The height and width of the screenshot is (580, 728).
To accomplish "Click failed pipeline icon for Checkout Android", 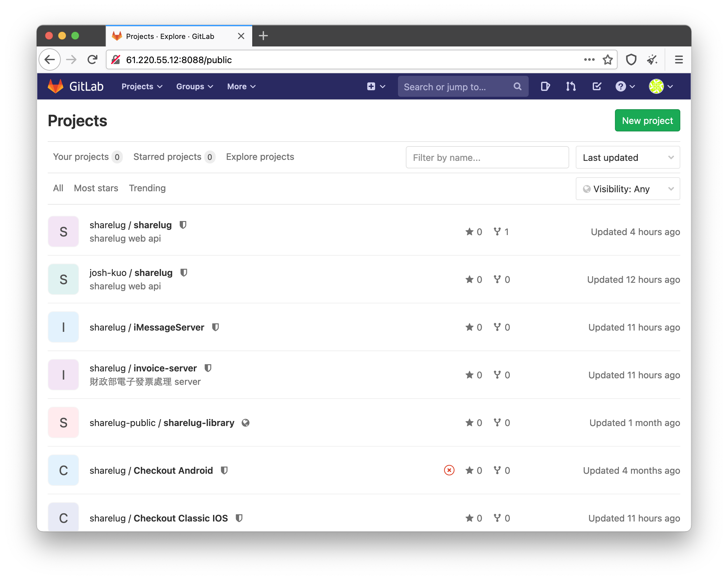I will pos(449,470).
